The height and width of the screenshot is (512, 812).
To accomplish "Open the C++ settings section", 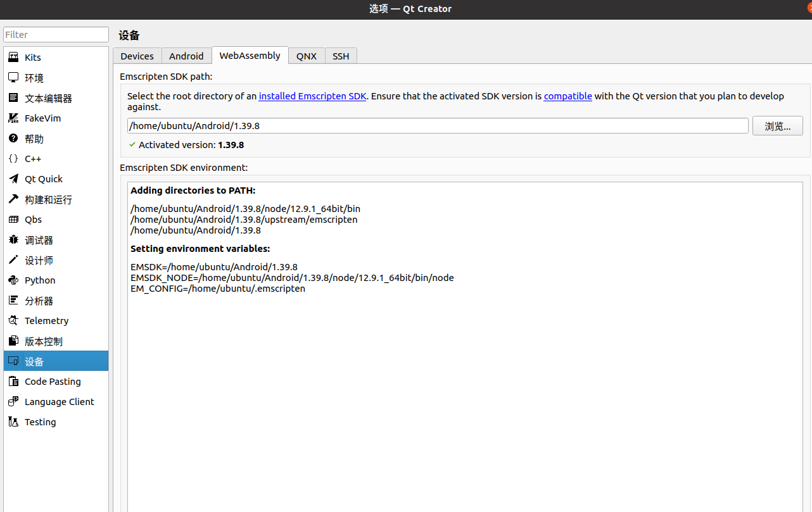I will point(34,158).
